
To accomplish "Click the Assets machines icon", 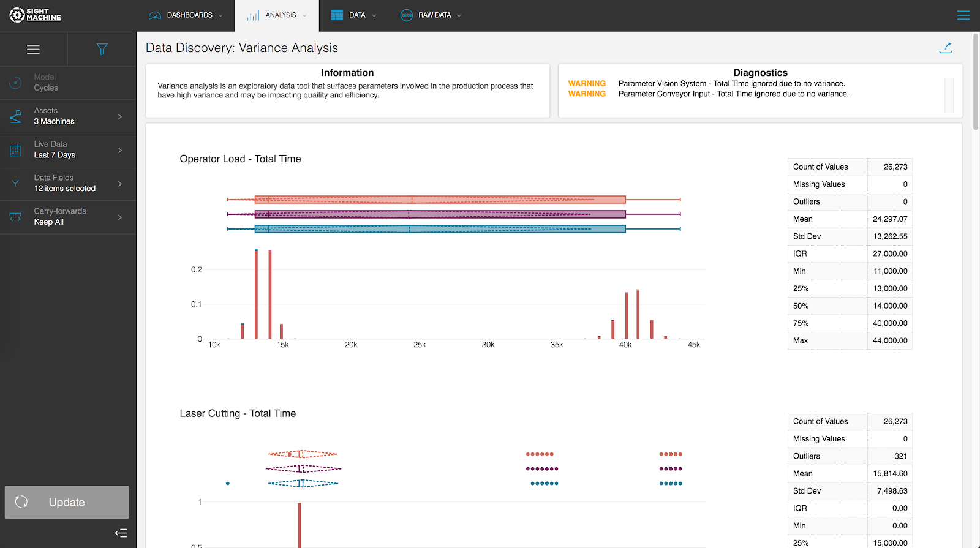I will (16, 116).
